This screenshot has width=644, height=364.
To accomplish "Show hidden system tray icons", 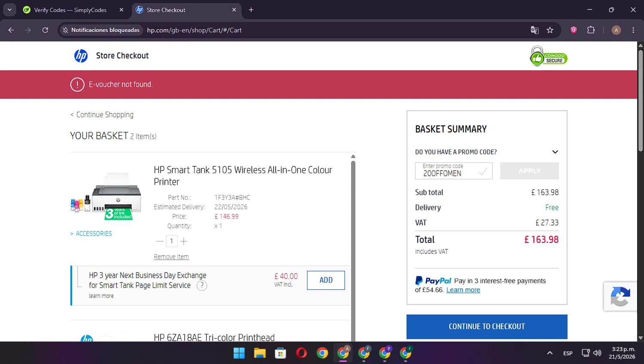I will [x=550, y=353].
